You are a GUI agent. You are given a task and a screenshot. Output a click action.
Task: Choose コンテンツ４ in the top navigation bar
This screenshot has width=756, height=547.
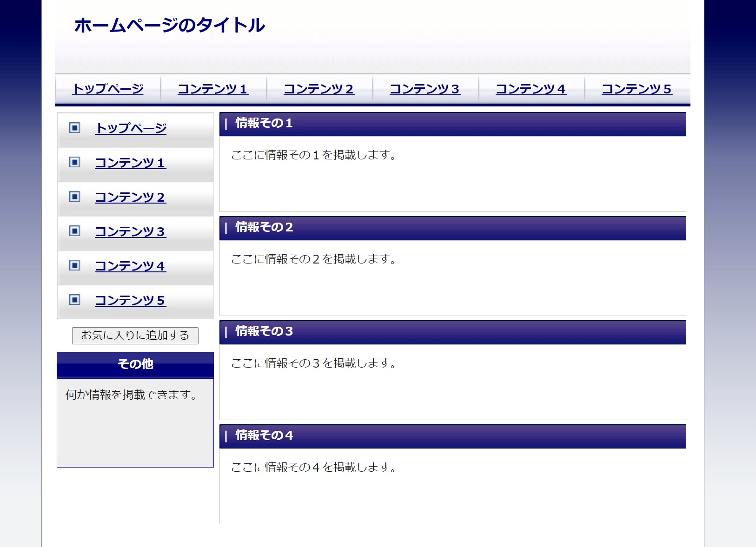pos(531,89)
